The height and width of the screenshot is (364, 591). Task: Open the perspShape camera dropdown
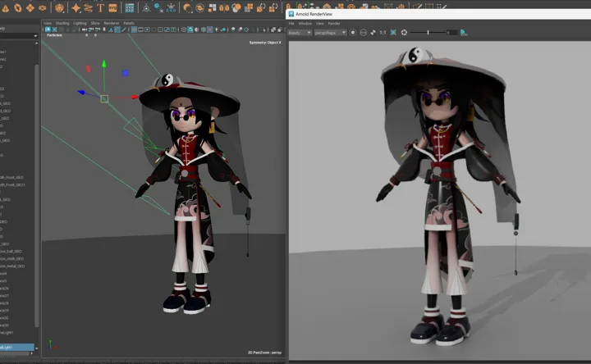pos(330,33)
